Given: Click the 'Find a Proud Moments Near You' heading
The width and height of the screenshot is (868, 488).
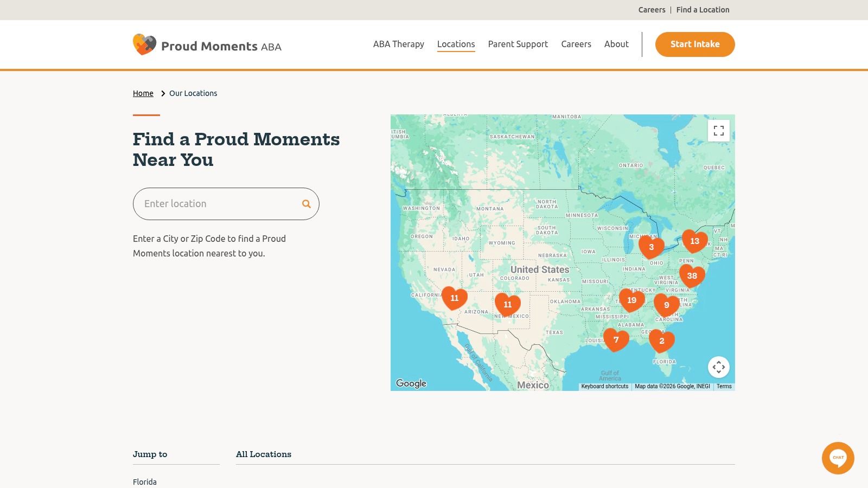Looking at the screenshot, I should click(237, 150).
